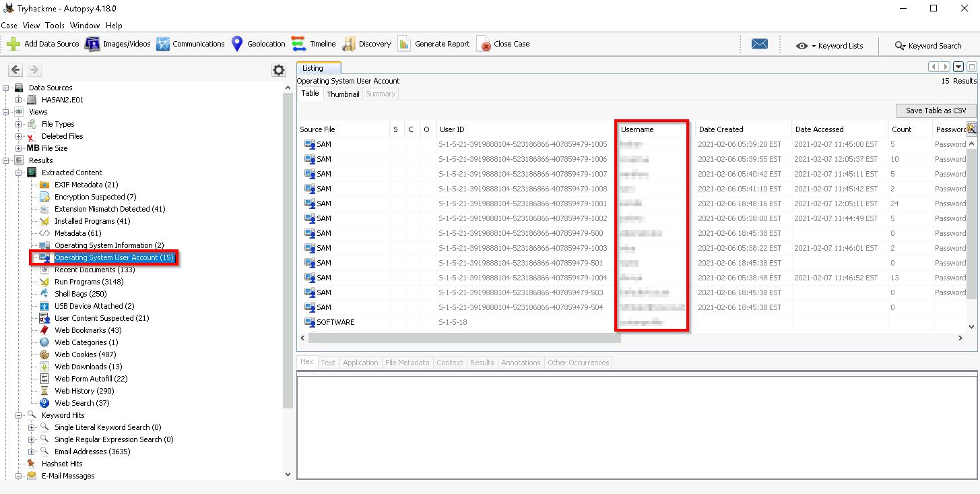
Task: Open the Keyword Lists dropdown
Action: click(829, 46)
